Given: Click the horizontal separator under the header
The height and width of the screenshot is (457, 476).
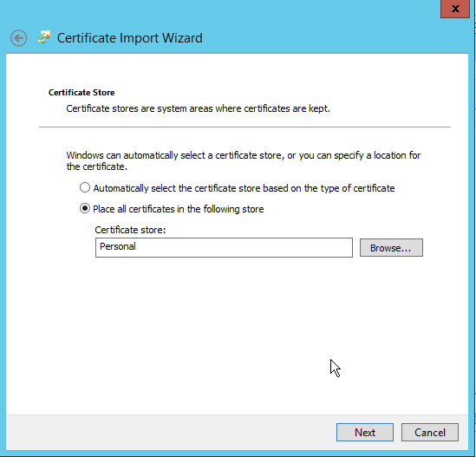Looking at the screenshot, I should pyautogui.click(x=245, y=127).
